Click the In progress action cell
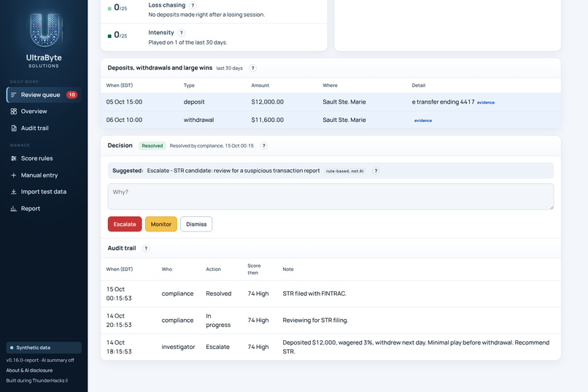Viewport: 588px width, 392px height. click(218, 320)
